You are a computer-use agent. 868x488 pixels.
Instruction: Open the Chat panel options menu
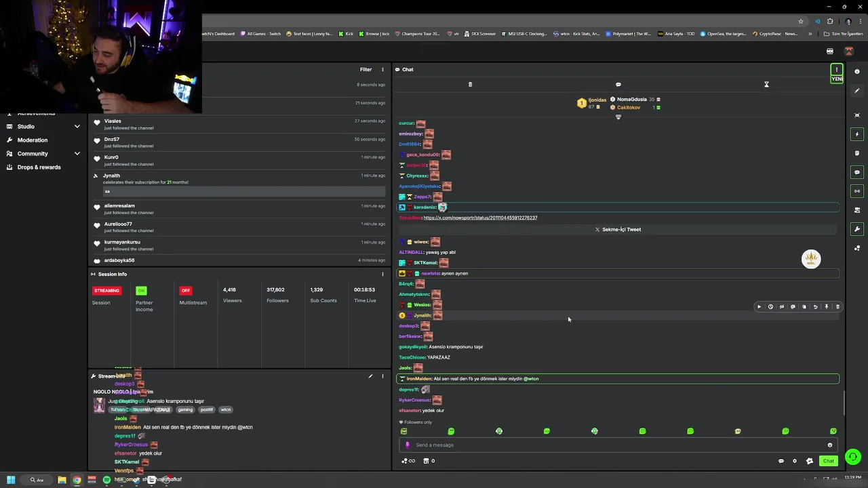(x=837, y=69)
